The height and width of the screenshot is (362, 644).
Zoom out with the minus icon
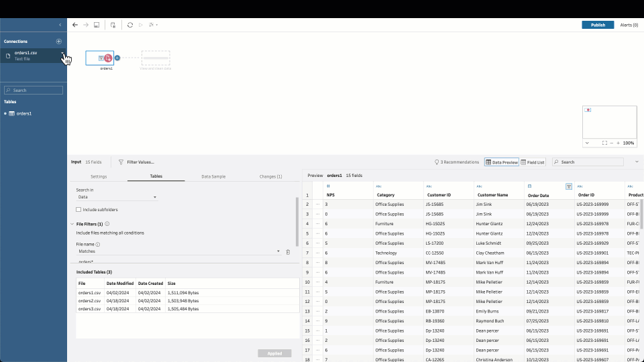click(612, 143)
